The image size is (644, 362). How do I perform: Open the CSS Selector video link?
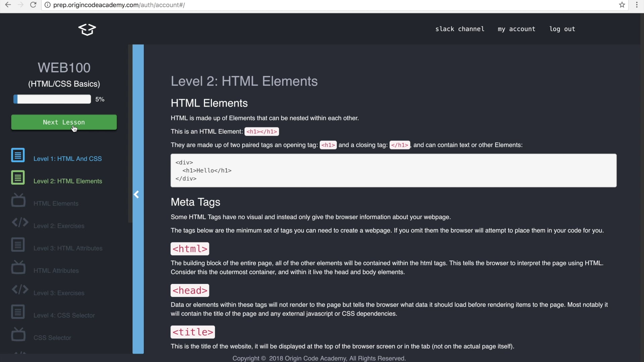pos(52,338)
